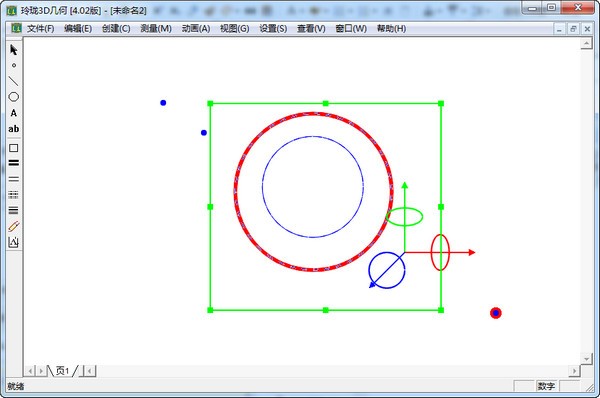The height and width of the screenshot is (398, 600).
Task: Choose the pencil color tool
Action: coord(14,226)
